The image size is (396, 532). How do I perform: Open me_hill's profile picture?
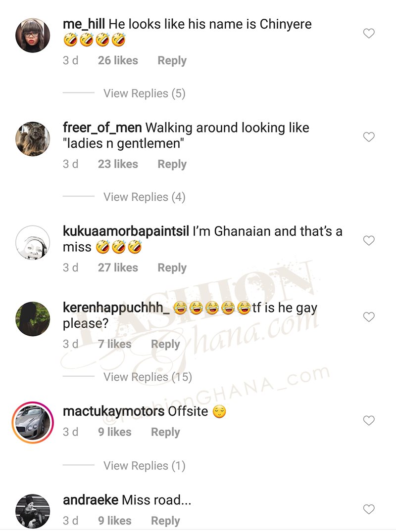point(33,35)
